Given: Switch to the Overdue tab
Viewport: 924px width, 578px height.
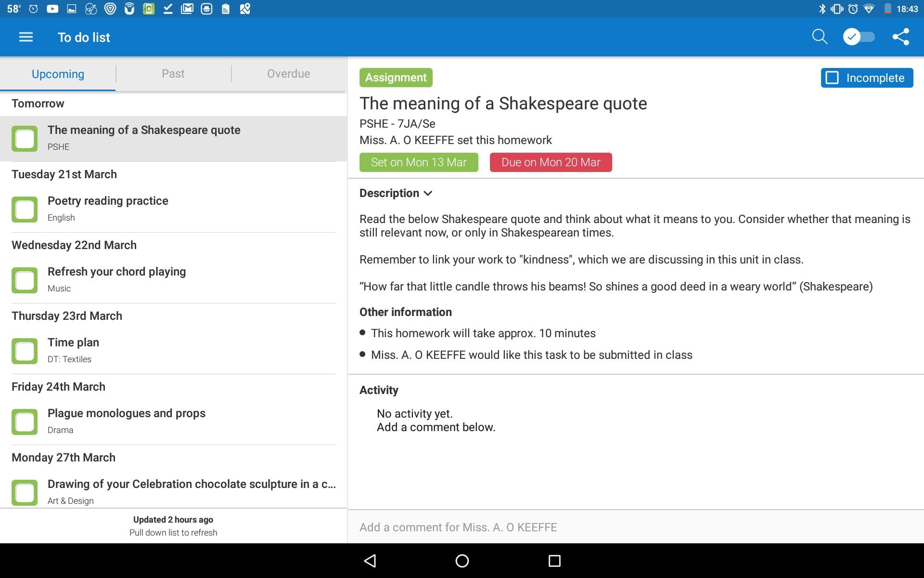Looking at the screenshot, I should coord(288,74).
